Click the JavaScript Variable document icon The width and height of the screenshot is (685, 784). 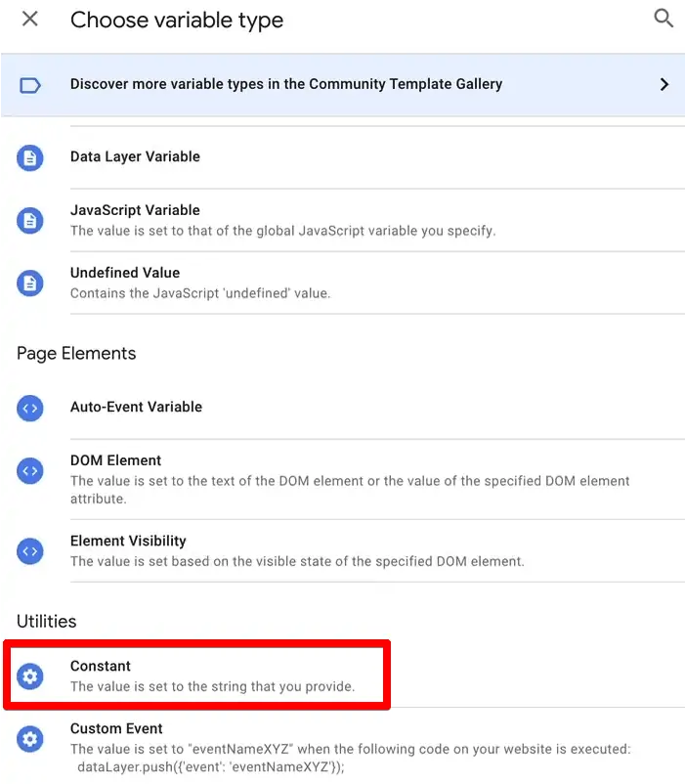coord(30,220)
